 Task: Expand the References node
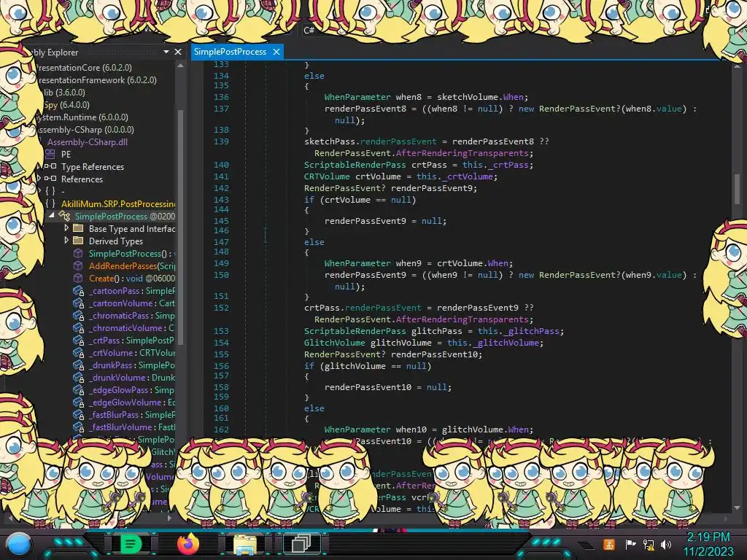(x=39, y=179)
